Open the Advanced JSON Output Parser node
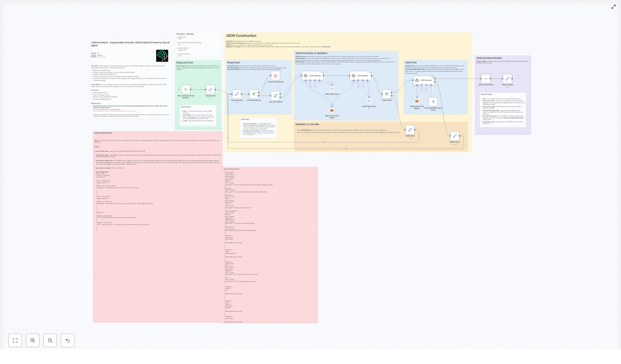Image resolution: width=621 pixels, height=364 pixels. pos(434,102)
